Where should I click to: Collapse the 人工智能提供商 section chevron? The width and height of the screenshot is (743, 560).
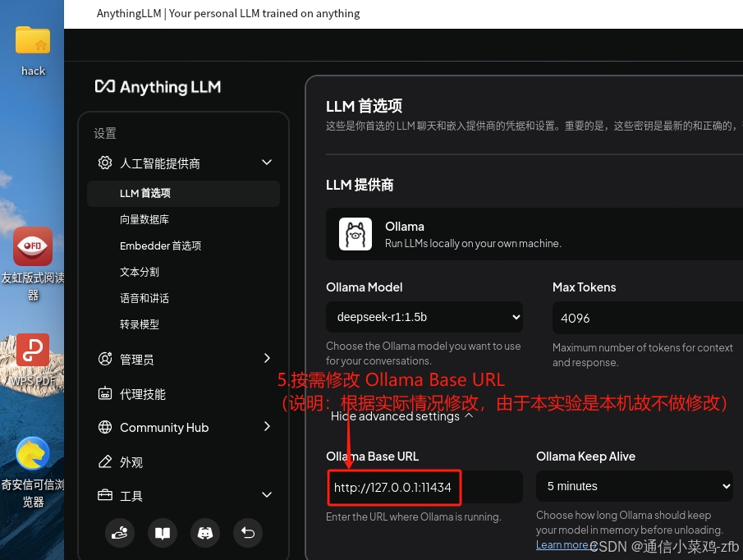(x=267, y=163)
